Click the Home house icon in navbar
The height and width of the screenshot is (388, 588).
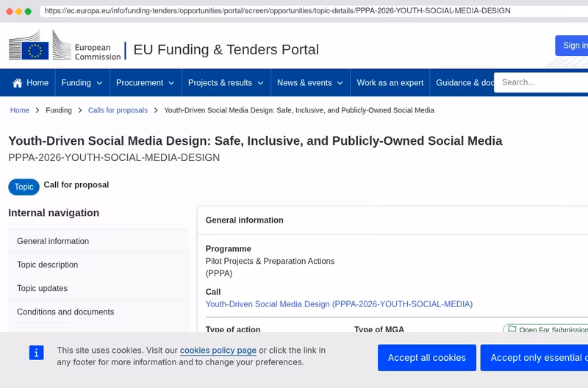(x=17, y=83)
